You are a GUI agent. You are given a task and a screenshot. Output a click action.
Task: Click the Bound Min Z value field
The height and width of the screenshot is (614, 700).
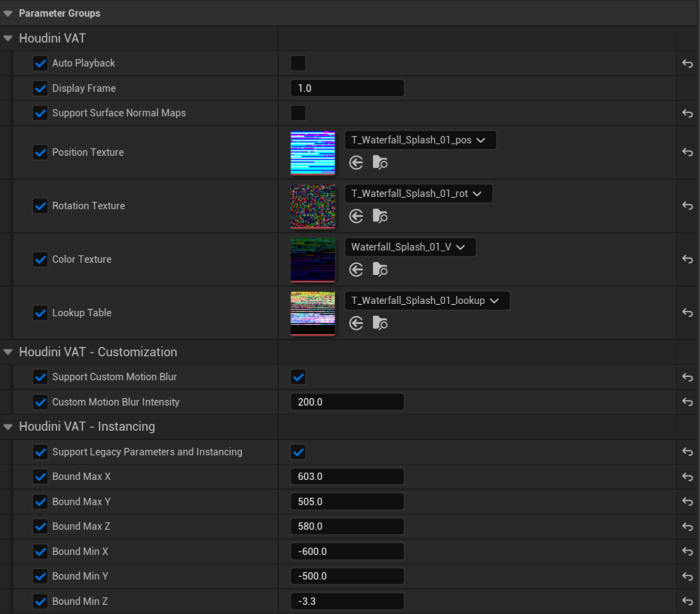pos(347,602)
